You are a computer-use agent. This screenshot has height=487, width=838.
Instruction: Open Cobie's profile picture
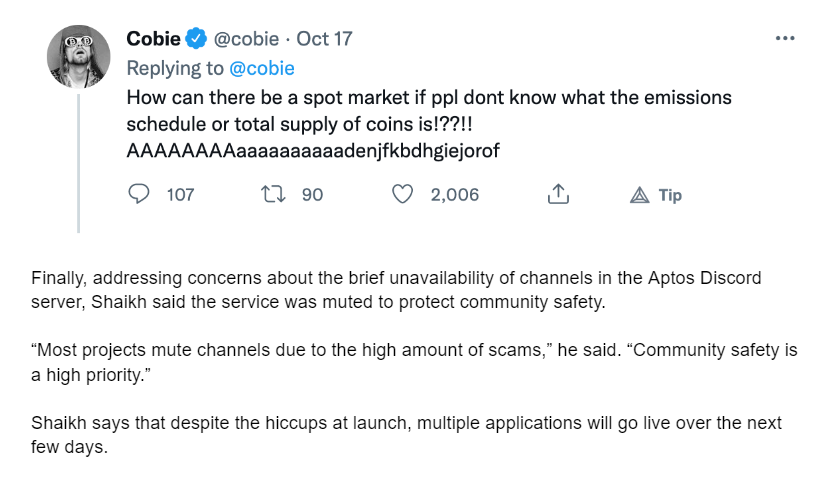[x=79, y=56]
